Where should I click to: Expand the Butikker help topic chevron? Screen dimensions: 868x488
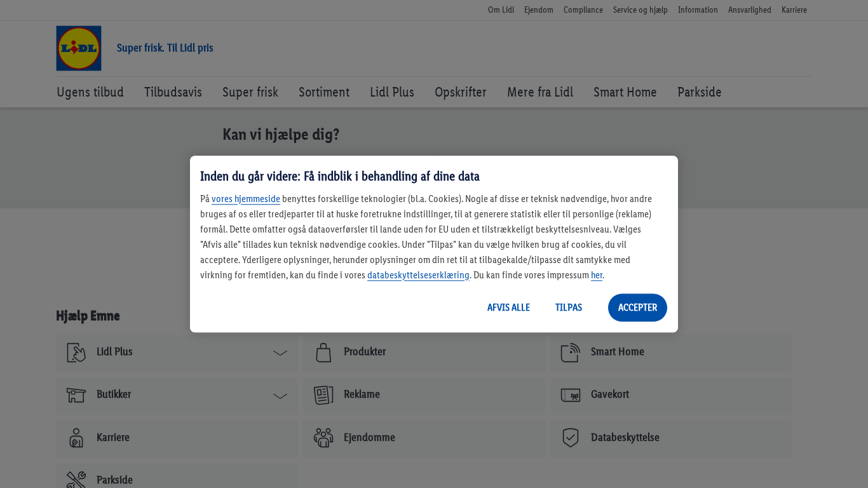[280, 396]
